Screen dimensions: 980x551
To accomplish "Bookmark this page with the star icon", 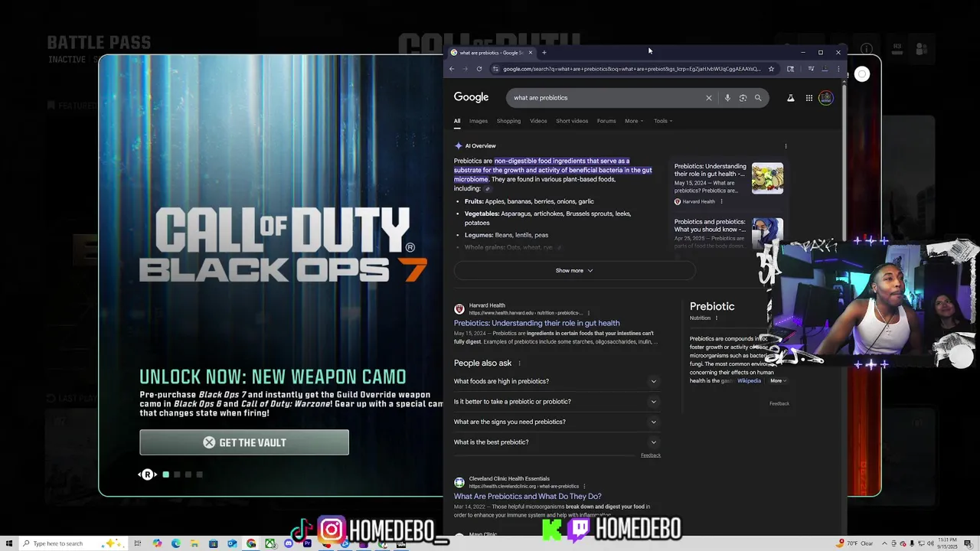I will (x=771, y=69).
